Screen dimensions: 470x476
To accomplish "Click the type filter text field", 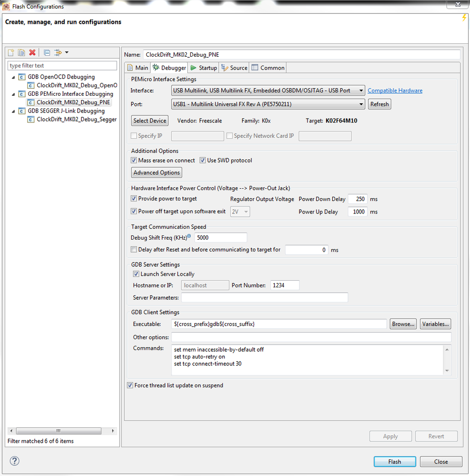I will [x=62, y=66].
